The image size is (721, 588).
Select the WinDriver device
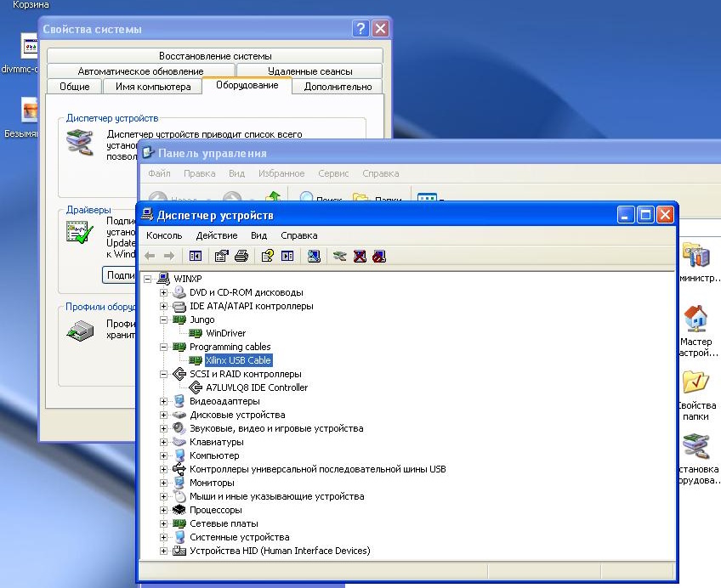point(225,333)
